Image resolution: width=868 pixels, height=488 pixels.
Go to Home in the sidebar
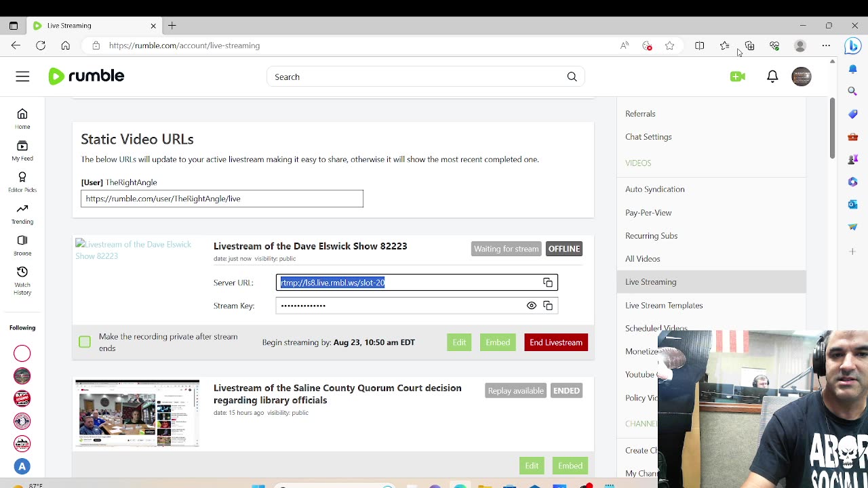(x=22, y=118)
